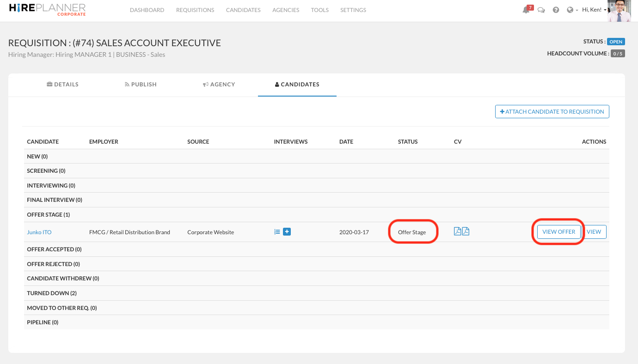Open the language globe dropdown
The height and width of the screenshot is (364, 638).
tap(572, 10)
